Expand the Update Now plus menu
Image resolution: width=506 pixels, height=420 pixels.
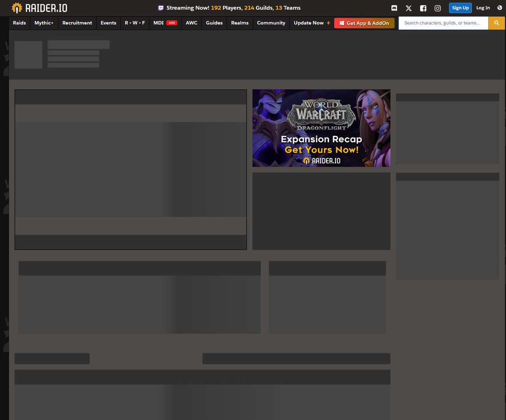(x=312, y=23)
